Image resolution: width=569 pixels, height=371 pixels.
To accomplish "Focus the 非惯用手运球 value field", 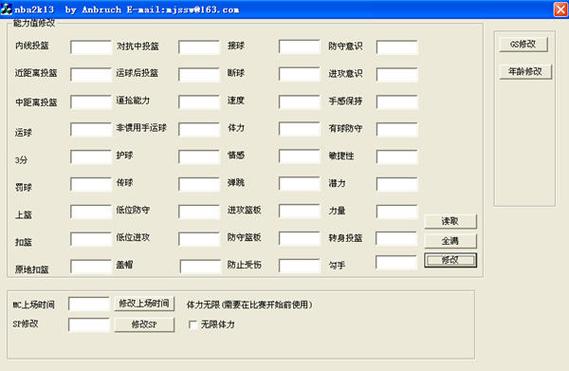I will click(x=199, y=129).
